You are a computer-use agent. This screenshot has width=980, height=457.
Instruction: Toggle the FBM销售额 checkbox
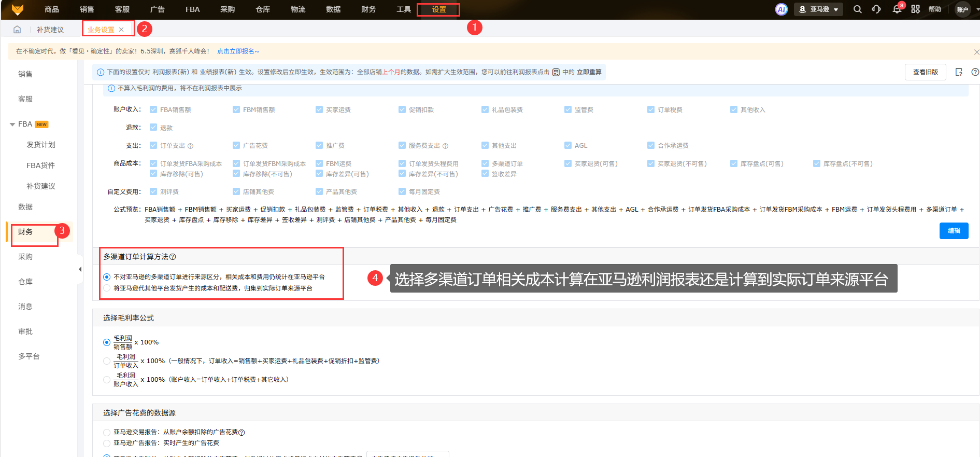[236, 109]
